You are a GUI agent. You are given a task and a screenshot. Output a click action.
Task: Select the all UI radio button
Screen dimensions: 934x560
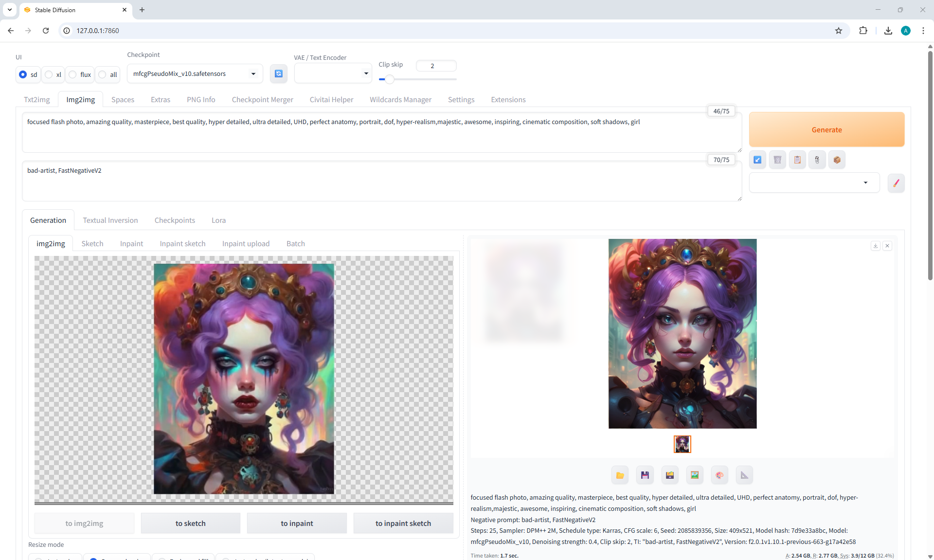point(103,74)
